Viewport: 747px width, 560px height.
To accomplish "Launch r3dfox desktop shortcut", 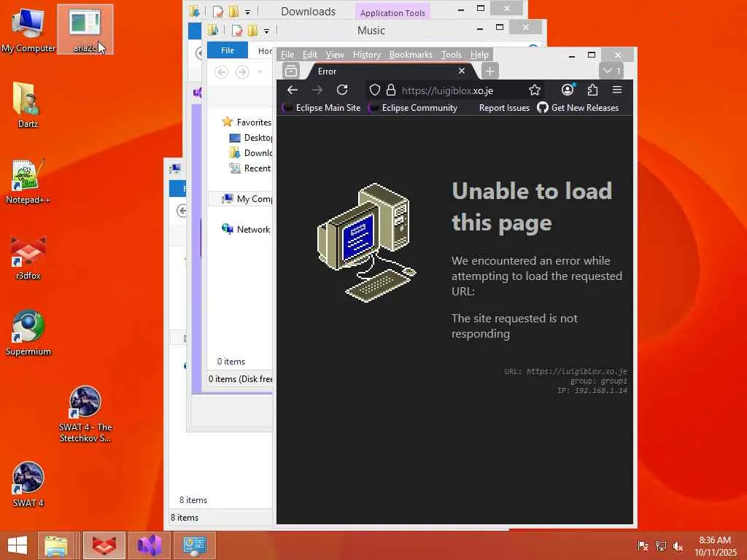I will pyautogui.click(x=28, y=257).
